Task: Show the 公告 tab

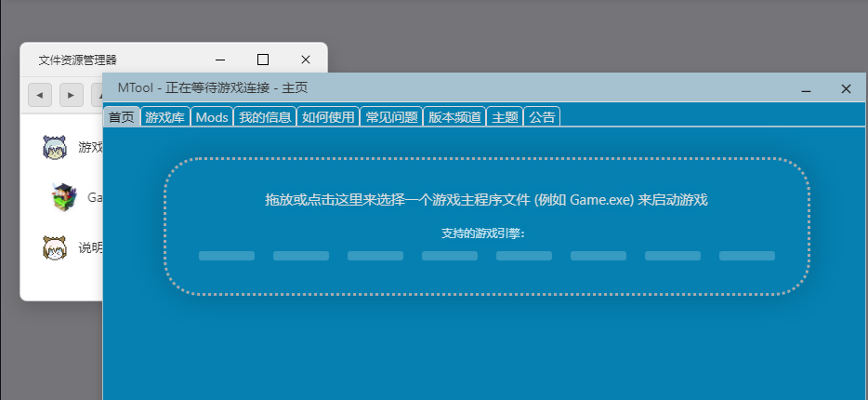Action: 542,117
